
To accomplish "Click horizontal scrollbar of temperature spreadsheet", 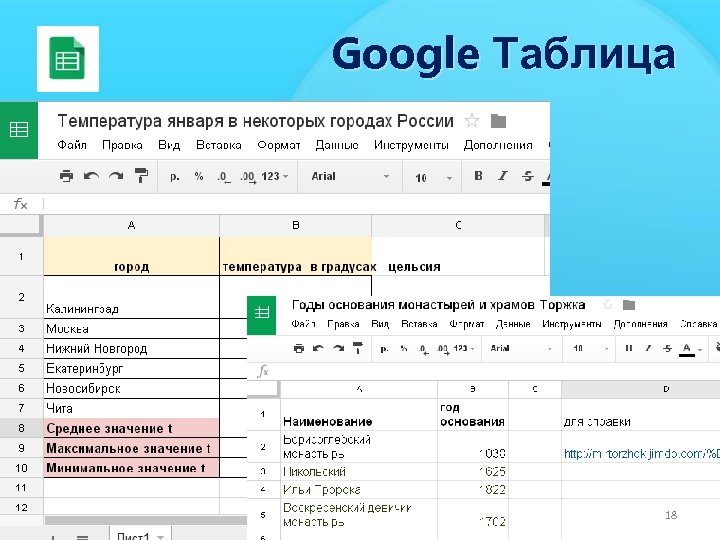I will coord(146,520).
